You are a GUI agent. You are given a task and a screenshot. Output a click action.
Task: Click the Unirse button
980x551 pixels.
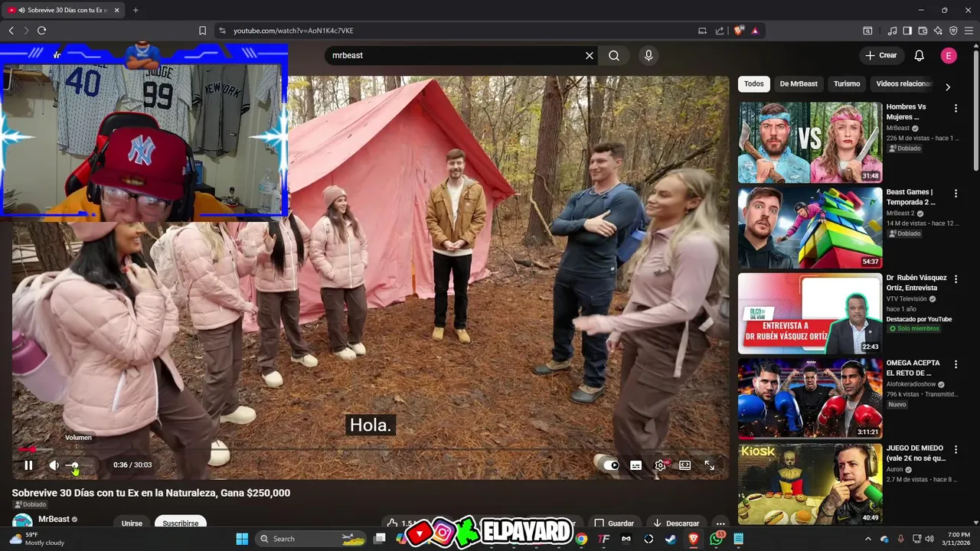pos(132,523)
